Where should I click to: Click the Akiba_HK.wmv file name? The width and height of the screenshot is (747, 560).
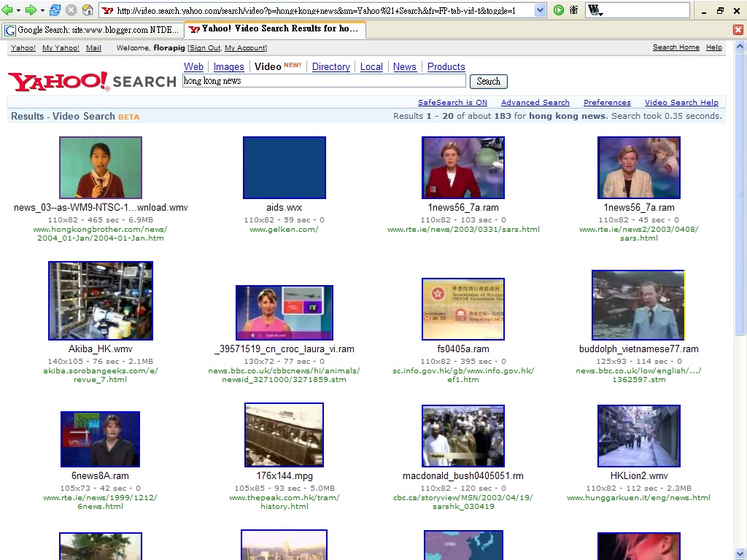pyautogui.click(x=101, y=349)
